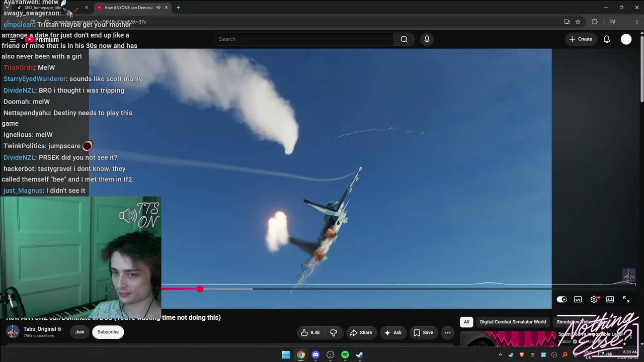Close the How ANYONE can Dominate tab
Screen dimensions: 644x362
click(x=167, y=8)
